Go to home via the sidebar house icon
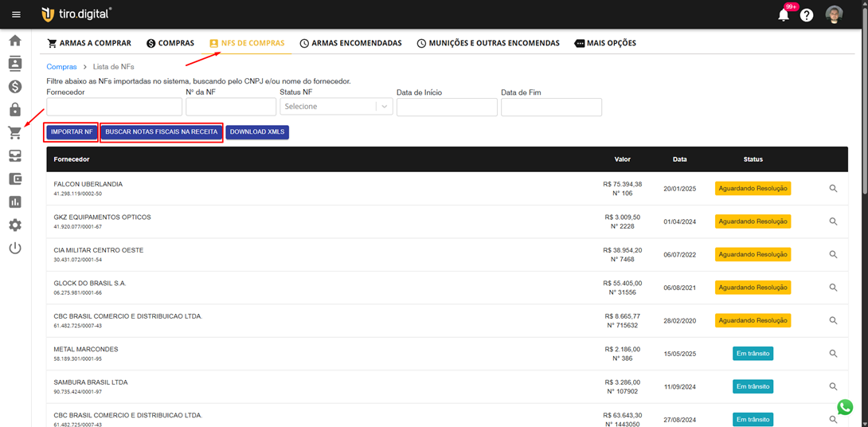This screenshot has width=868, height=427. point(15,41)
